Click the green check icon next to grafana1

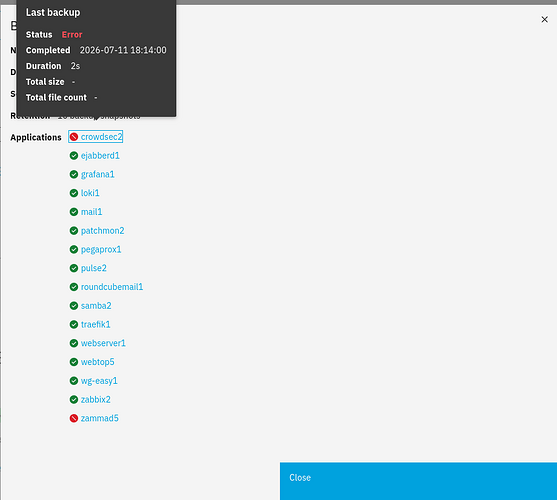click(74, 174)
